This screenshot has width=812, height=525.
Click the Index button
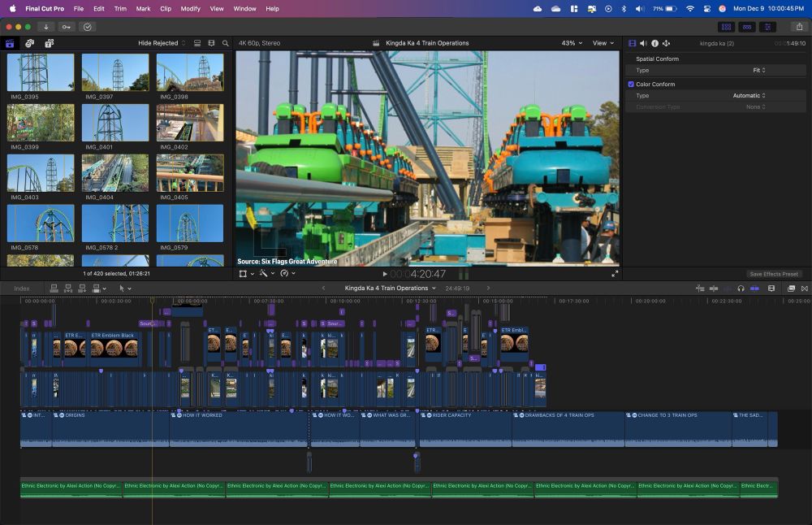pyautogui.click(x=22, y=289)
